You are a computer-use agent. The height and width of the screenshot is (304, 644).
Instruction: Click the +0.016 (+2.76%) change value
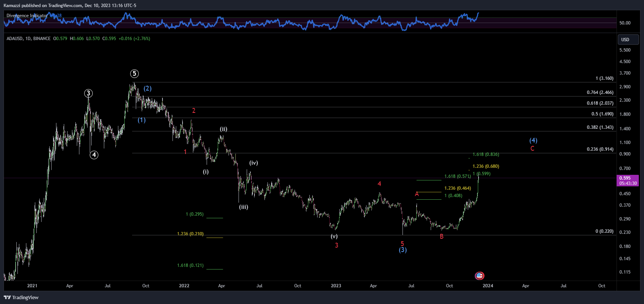tap(134, 39)
